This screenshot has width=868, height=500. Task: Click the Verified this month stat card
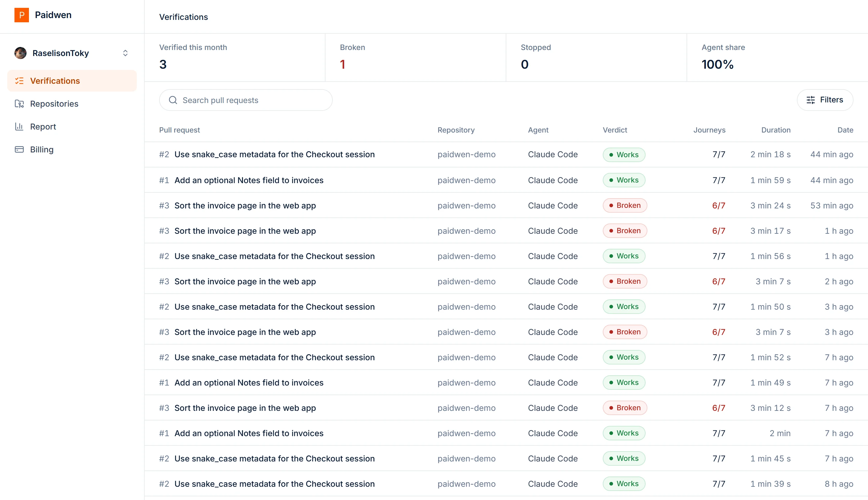click(235, 58)
